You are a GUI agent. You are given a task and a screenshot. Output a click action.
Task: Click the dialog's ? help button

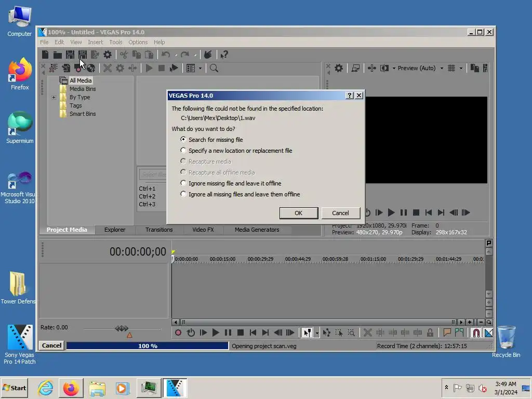coord(350,96)
